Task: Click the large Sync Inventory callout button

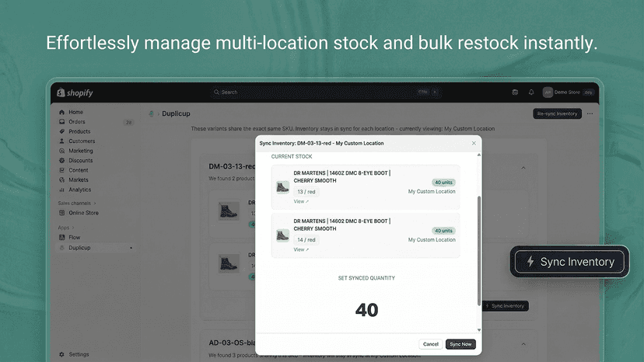Action: click(569, 262)
